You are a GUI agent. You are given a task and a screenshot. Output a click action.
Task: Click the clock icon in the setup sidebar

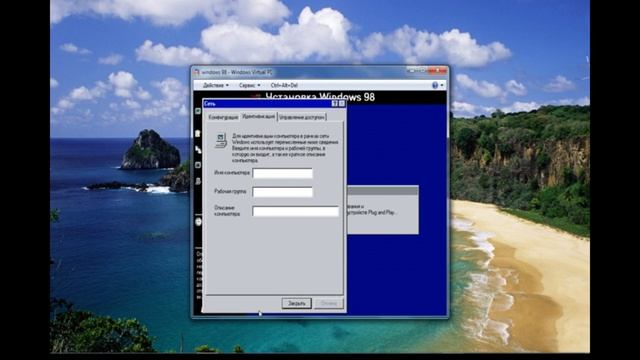(198, 222)
